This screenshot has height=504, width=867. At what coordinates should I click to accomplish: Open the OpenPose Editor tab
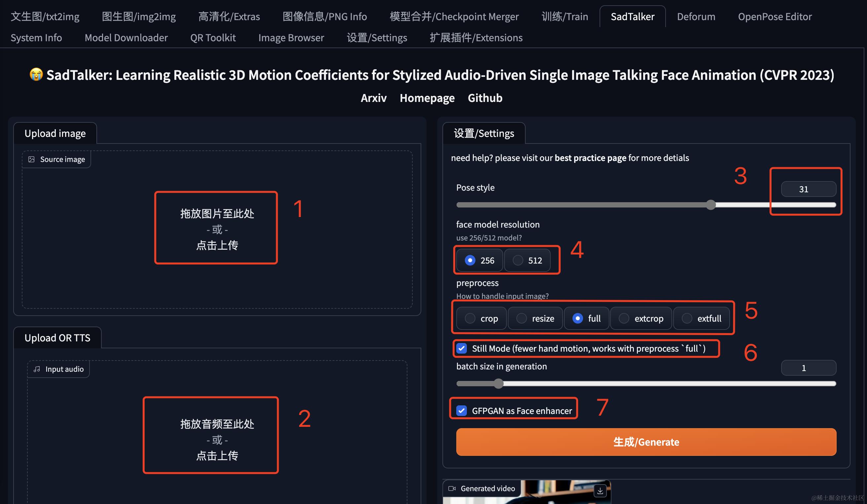(775, 16)
